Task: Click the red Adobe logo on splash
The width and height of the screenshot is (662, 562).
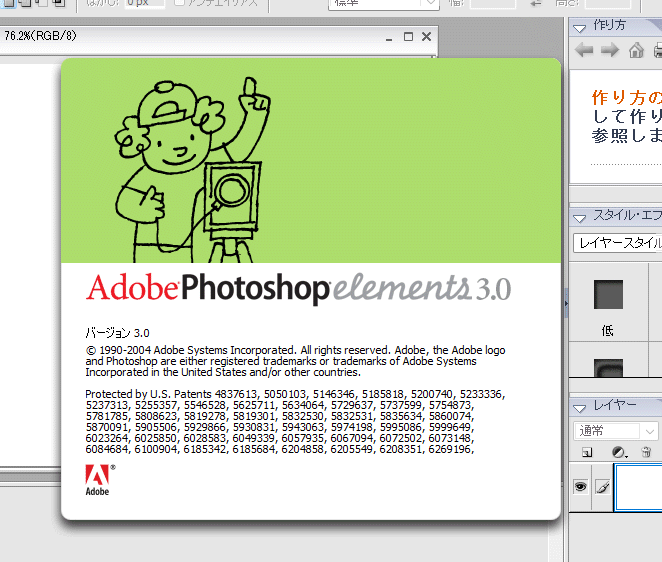Action: click(x=98, y=480)
